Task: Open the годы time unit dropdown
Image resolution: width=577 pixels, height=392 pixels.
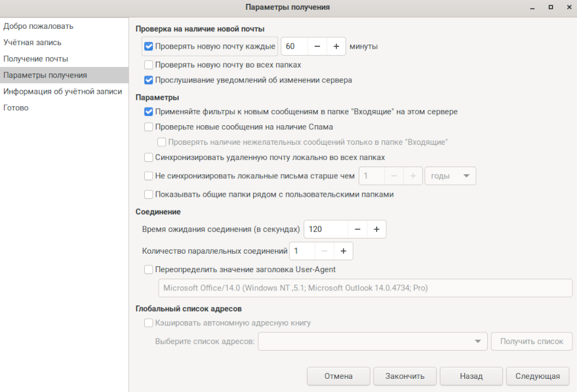Action: coord(450,176)
